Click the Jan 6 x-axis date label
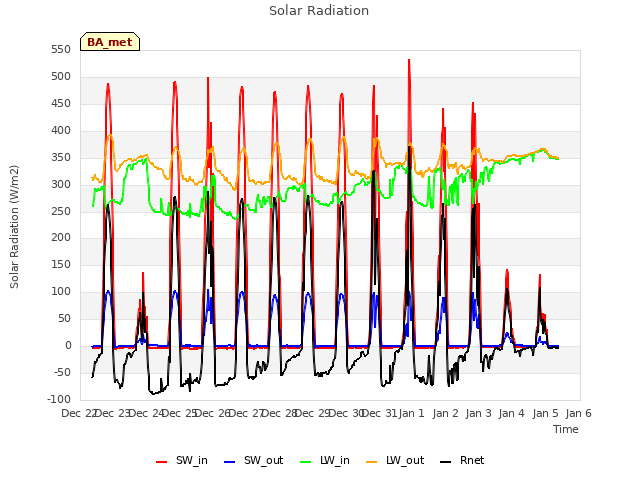This screenshot has height=480, width=640. [578, 413]
